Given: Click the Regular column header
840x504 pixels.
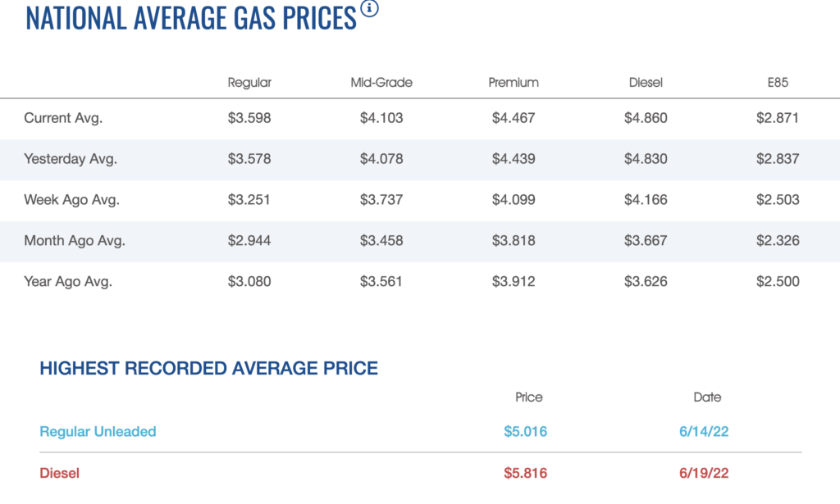Looking at the screenshot, I should (249, 83).
